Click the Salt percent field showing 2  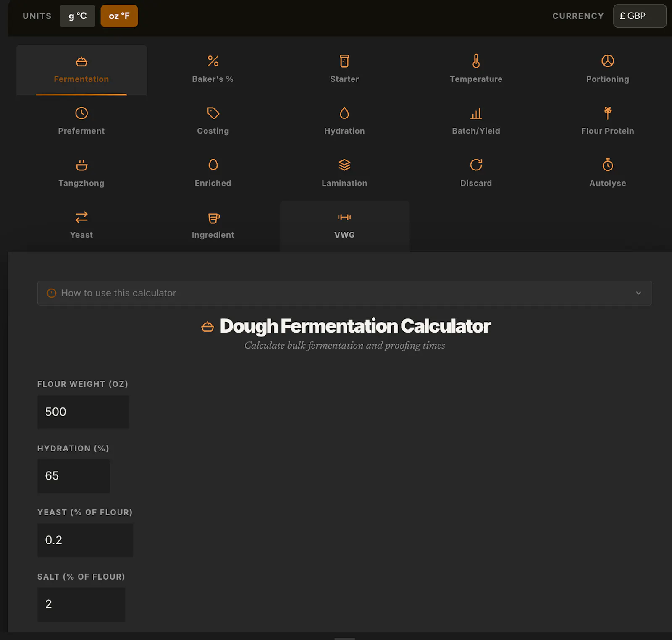[81, 604]
